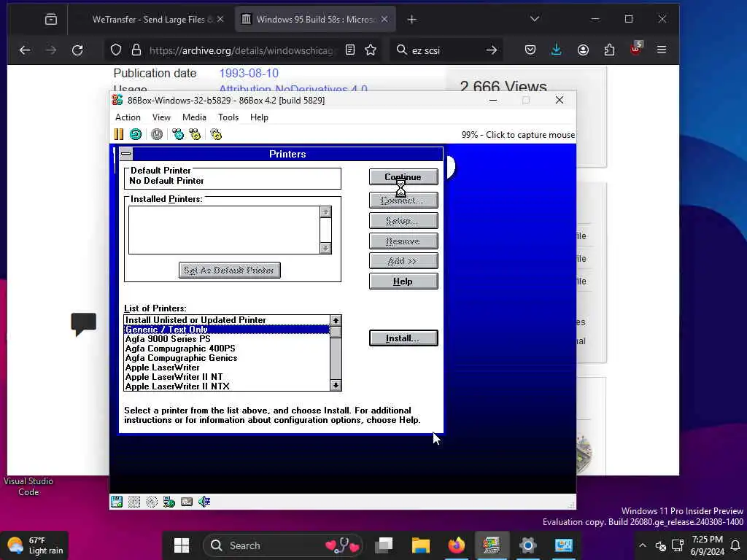
Task: Open the taskbar clock showing 7:25 PM
Action: (708, 545)
